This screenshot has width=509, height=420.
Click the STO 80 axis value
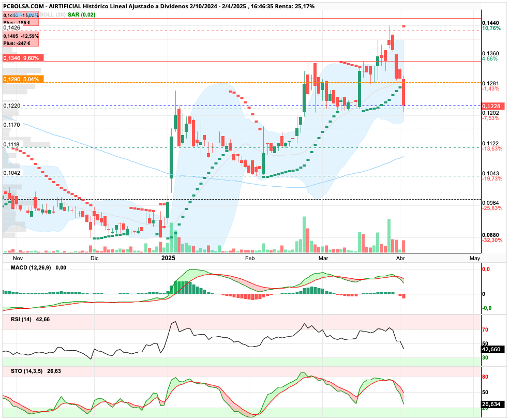pyautogui.click(x=485, y=377)
